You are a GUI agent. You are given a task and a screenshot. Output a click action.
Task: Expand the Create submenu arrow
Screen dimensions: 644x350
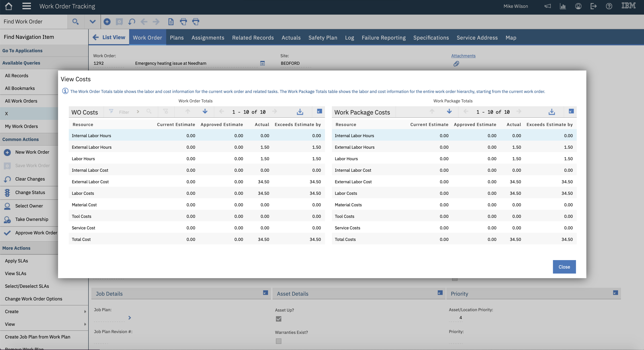click(85, 311)
